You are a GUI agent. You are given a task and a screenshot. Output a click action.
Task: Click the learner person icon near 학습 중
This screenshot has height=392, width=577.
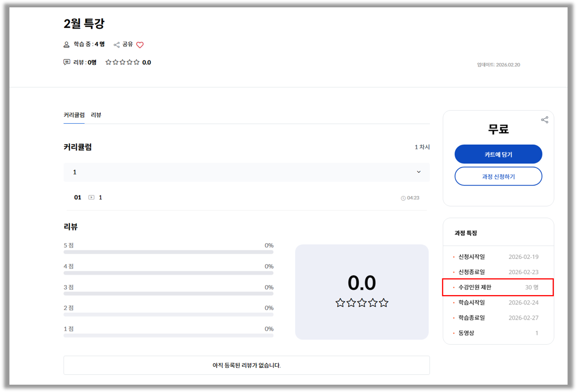coord(67,45)
